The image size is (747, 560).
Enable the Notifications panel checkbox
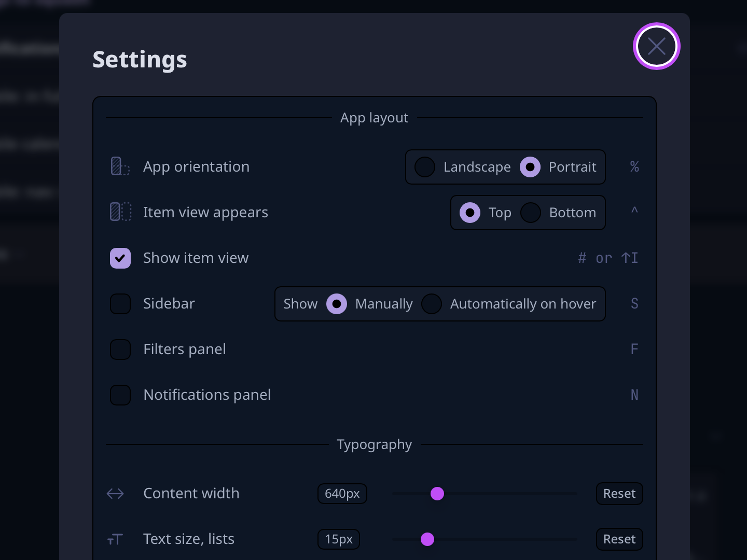[x=120, y=395]
